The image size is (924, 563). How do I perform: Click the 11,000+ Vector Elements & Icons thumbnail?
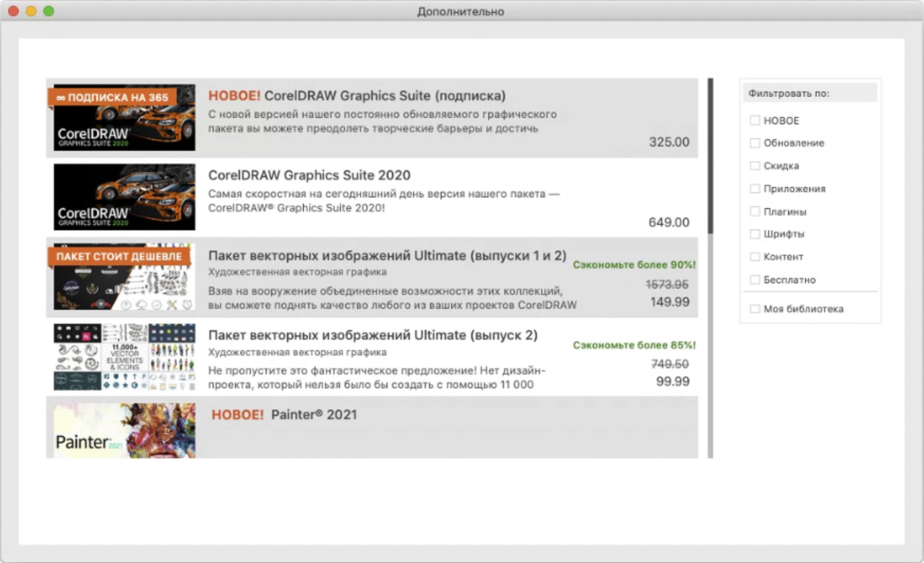(x=124, y=356)
